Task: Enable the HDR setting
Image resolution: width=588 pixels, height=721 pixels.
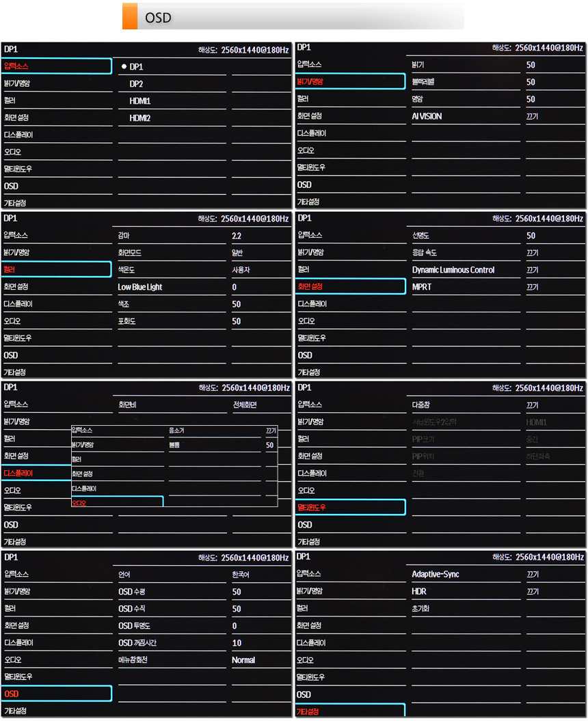Action: coord(419,591)
